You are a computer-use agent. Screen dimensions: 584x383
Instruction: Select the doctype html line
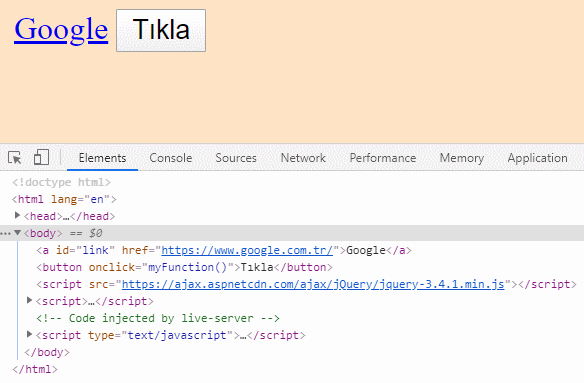61,182
